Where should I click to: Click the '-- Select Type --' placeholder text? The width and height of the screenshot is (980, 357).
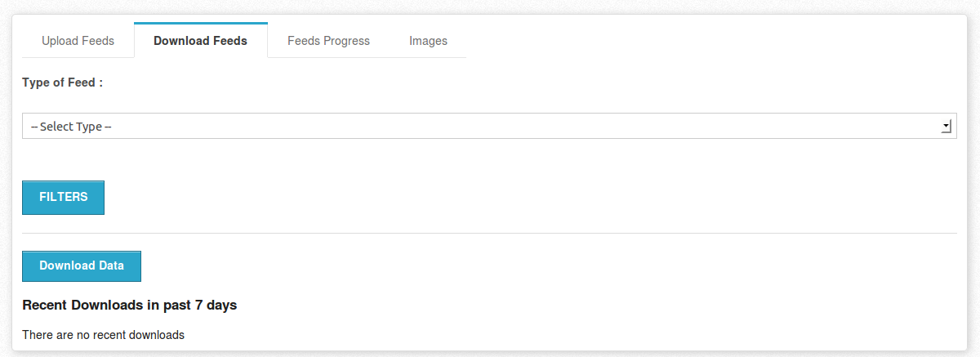pyautogui.click(x=71, y=127)
